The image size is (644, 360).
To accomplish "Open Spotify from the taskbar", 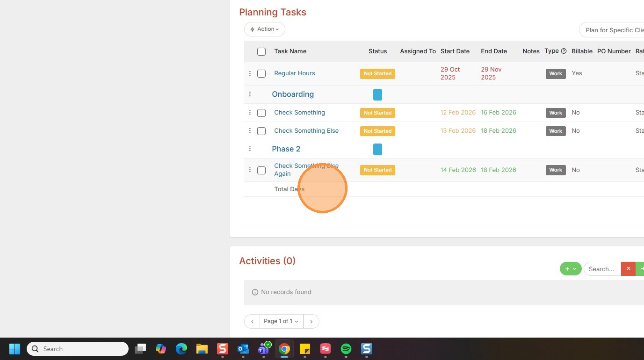I will pos(346,349).
